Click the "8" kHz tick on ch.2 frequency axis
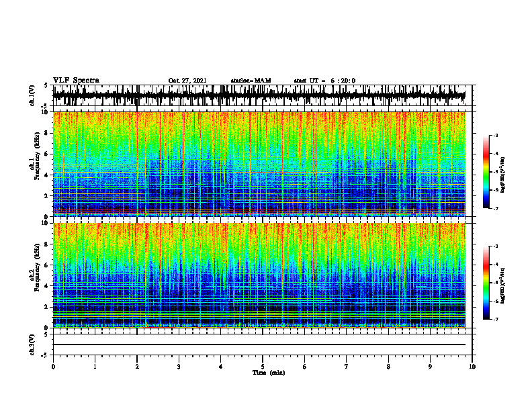The height and width of the screenshot is (411, 532). click(x=48, y=244)
